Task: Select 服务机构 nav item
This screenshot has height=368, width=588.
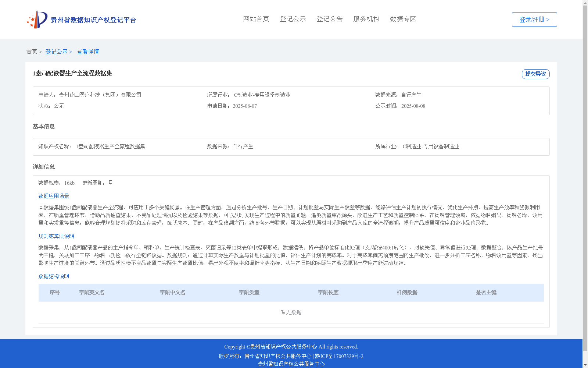Action: (x=366, y=19)
